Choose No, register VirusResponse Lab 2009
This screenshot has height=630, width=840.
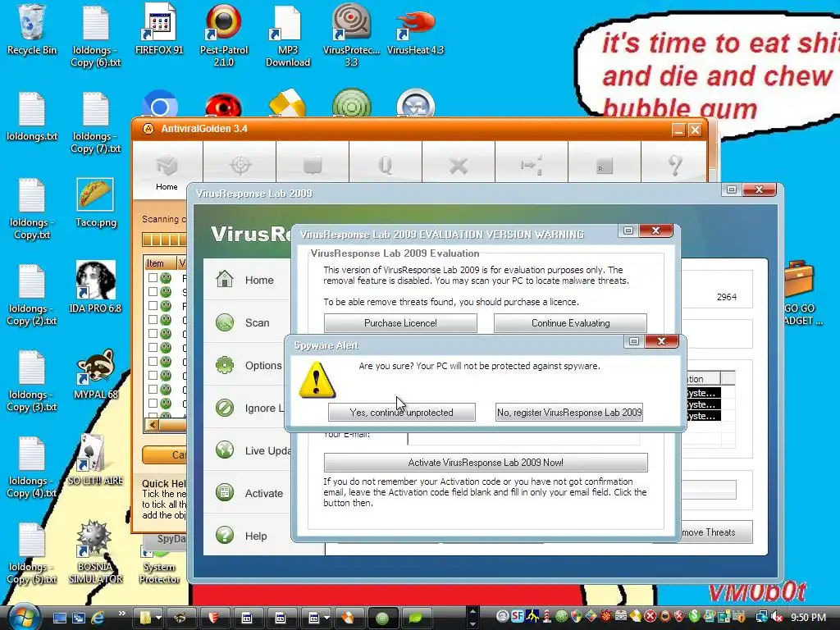click(569, 413)
